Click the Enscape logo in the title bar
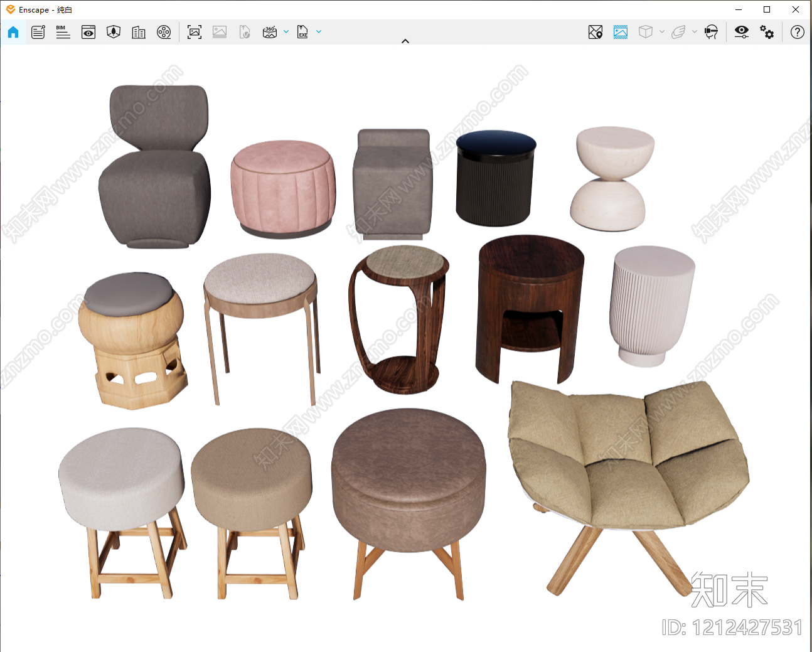Viewport: 812px width, 652px height. click(x=11, y=9)
